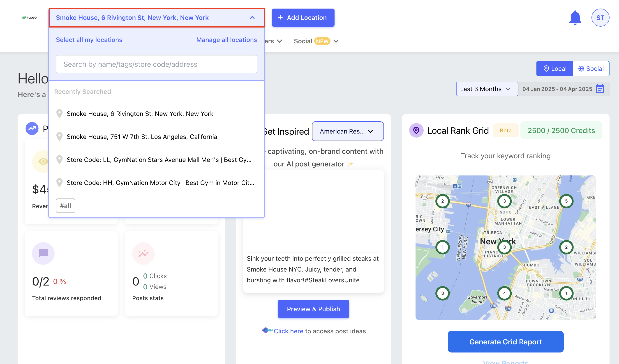The height and width of the screenshot is (364, 619).
Task: Click Generate Grid Report button
Action: (x=506, y=342)
